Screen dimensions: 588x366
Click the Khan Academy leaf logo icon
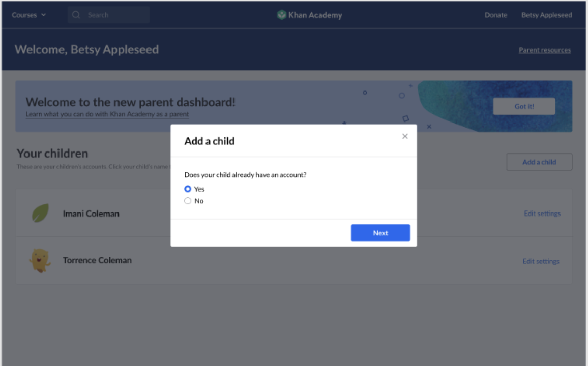281,15
